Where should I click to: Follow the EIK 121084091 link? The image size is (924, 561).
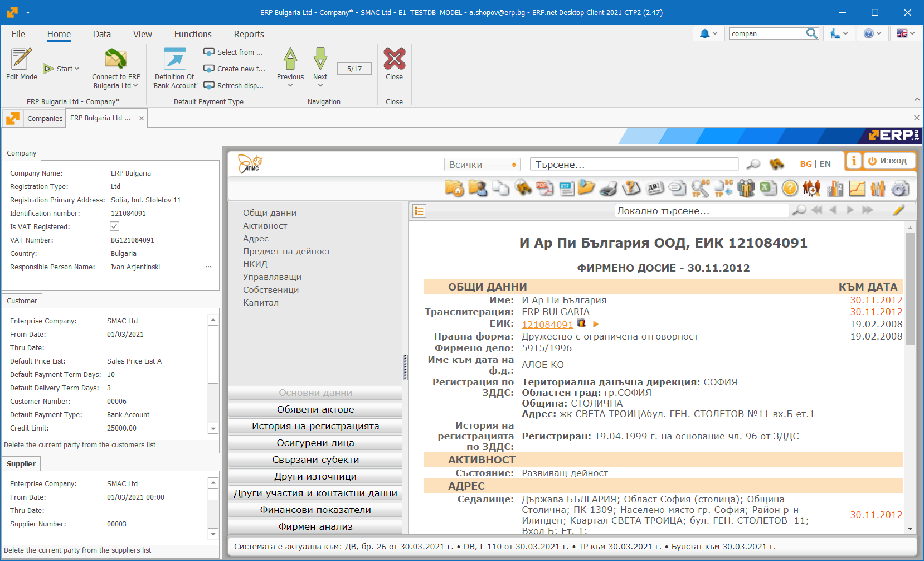[x=548, y=323]
